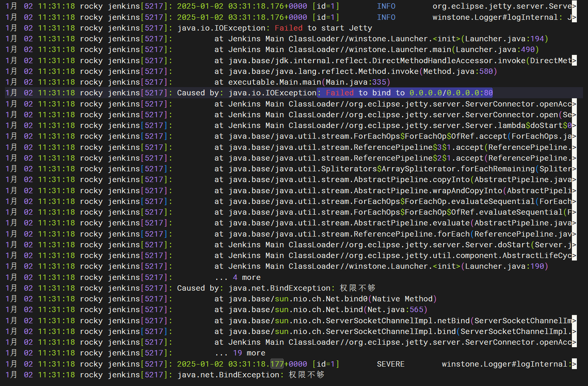Click the '03:31:18.177+0000' timestamp
Image resolution: width=588 pixels, height=386 pixels.
click(268, 364)
